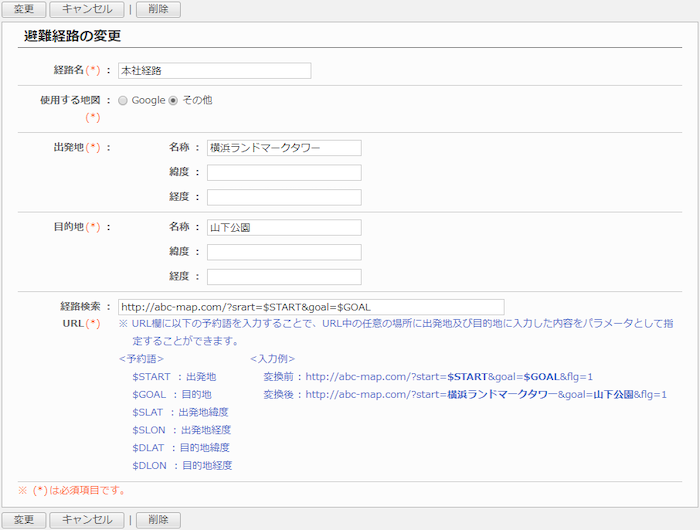Select the その他 map radio button
The width and height of the screenshot is (700, 530).
(173, 101)
